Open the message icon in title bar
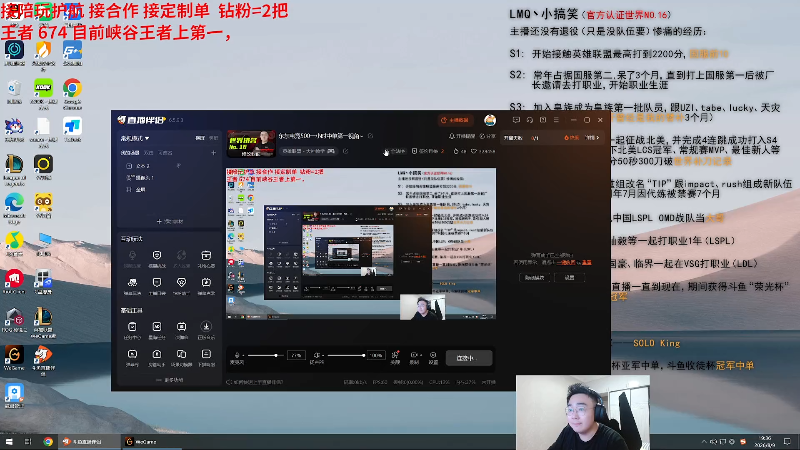 [516, 120]
